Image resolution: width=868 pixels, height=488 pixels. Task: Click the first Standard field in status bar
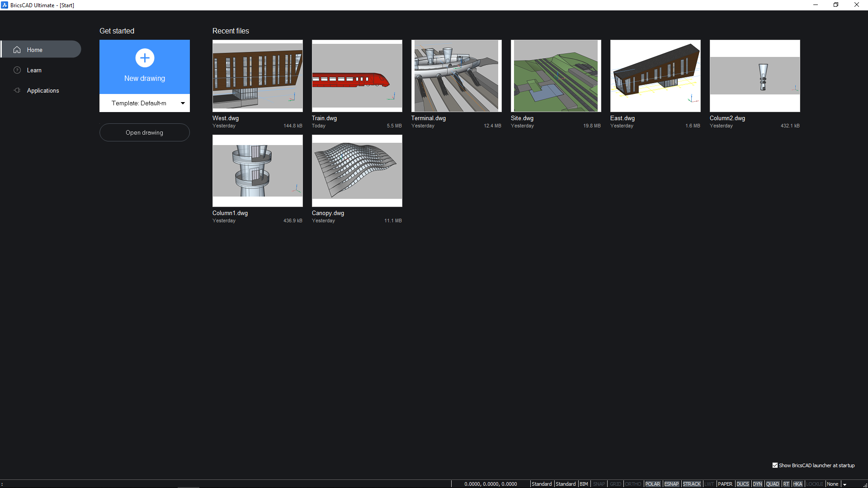click(x=542, y=484)
